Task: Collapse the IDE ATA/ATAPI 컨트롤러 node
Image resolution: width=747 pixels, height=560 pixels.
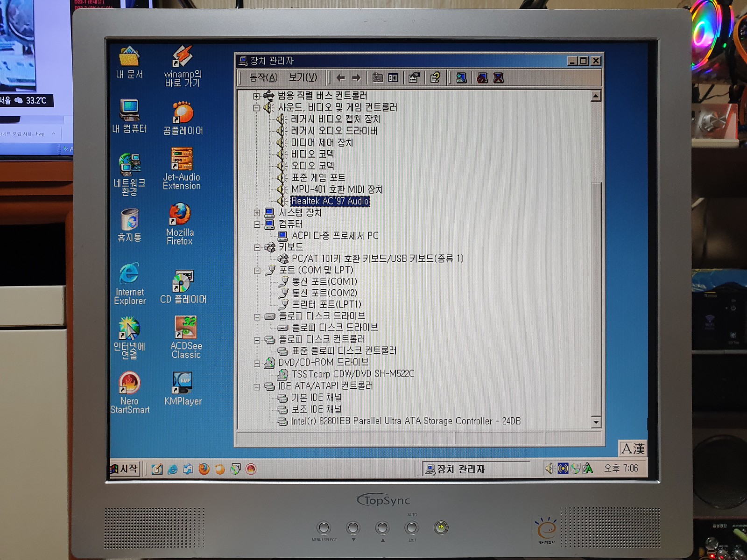Action: click(x=257, y=386)
